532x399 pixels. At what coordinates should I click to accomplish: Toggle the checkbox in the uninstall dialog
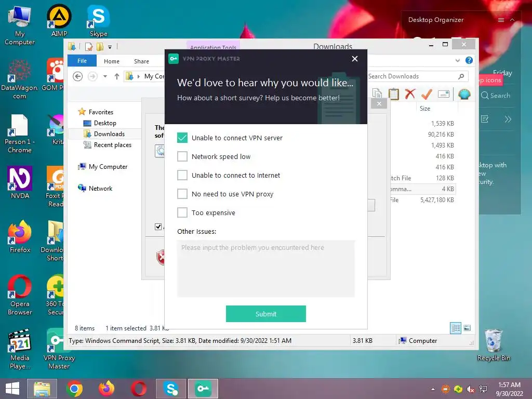(x=158, y=227)
